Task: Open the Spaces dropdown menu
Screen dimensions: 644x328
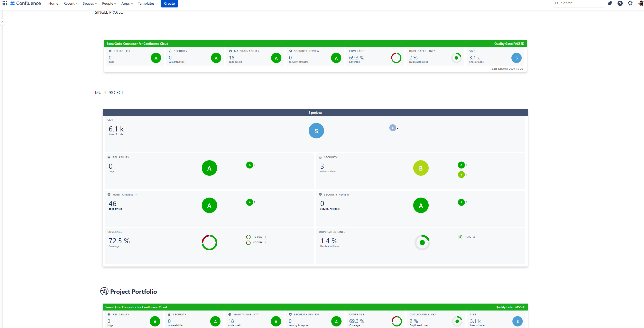Action: [90, 3]
